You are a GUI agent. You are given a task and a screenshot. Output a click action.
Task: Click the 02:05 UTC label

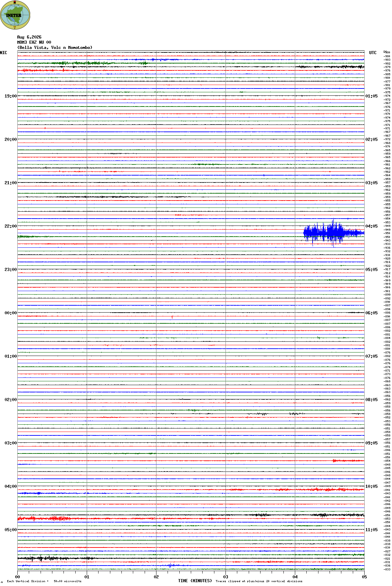tap(372, 139)
